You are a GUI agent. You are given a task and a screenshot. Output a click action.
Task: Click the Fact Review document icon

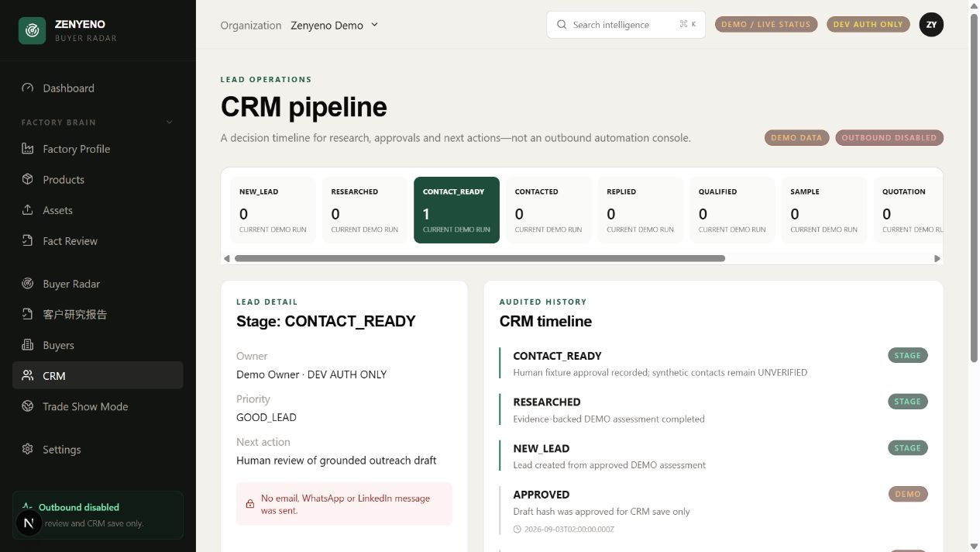pos(28,240)
